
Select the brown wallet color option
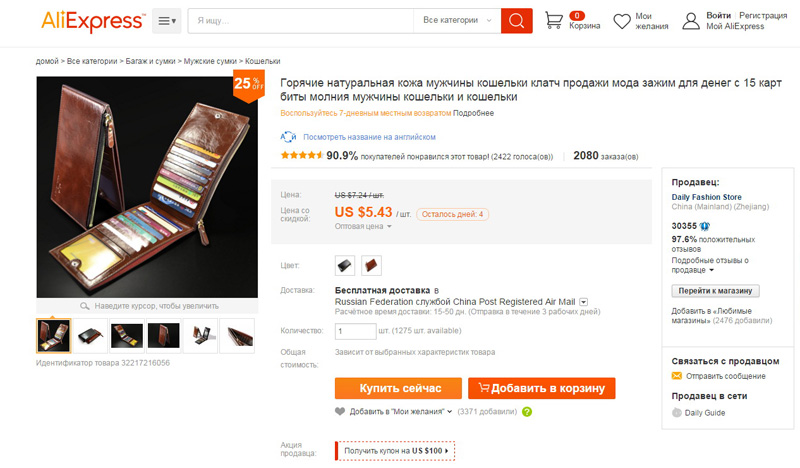pos(371,265)
